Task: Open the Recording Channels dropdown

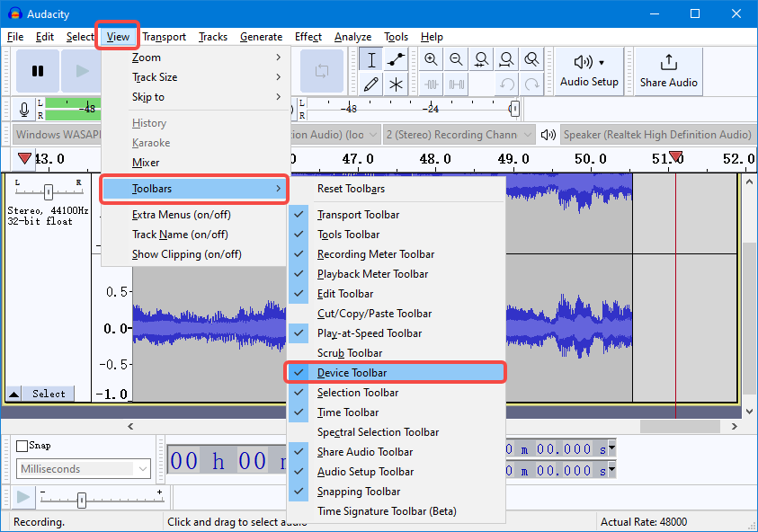Action: pos(459,135)
